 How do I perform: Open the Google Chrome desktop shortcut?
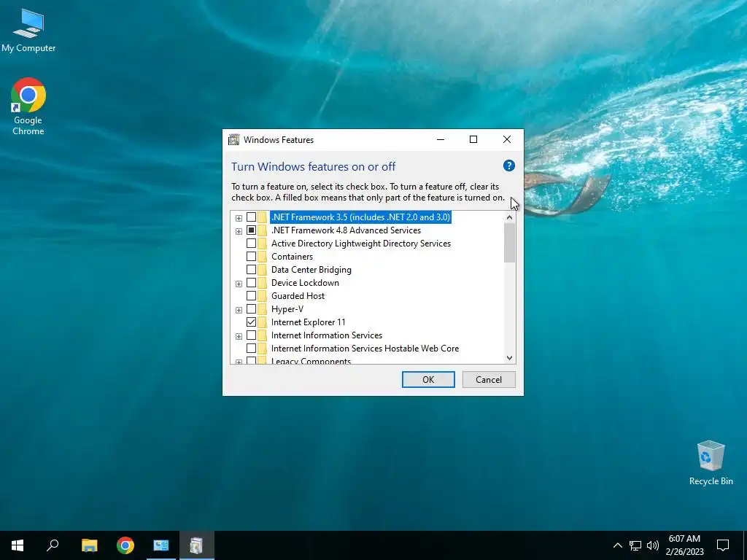[x=28, y=106]
